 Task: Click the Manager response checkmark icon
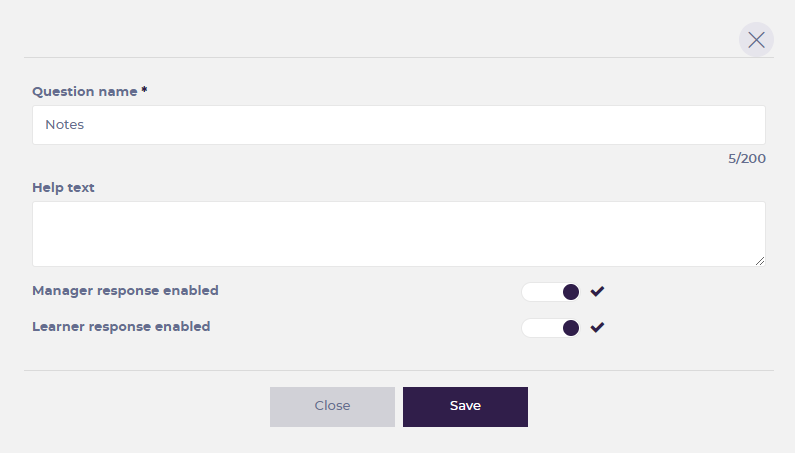click(x=597, y=292)
